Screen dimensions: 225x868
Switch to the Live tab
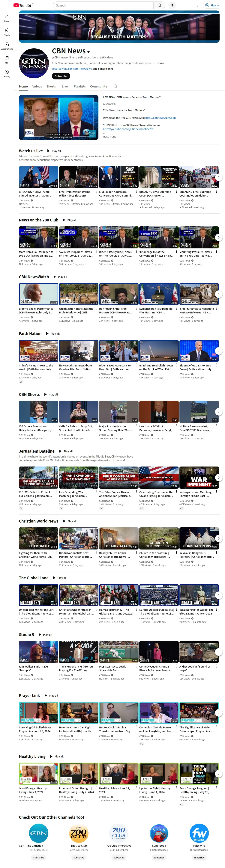(x=65, y=87)
